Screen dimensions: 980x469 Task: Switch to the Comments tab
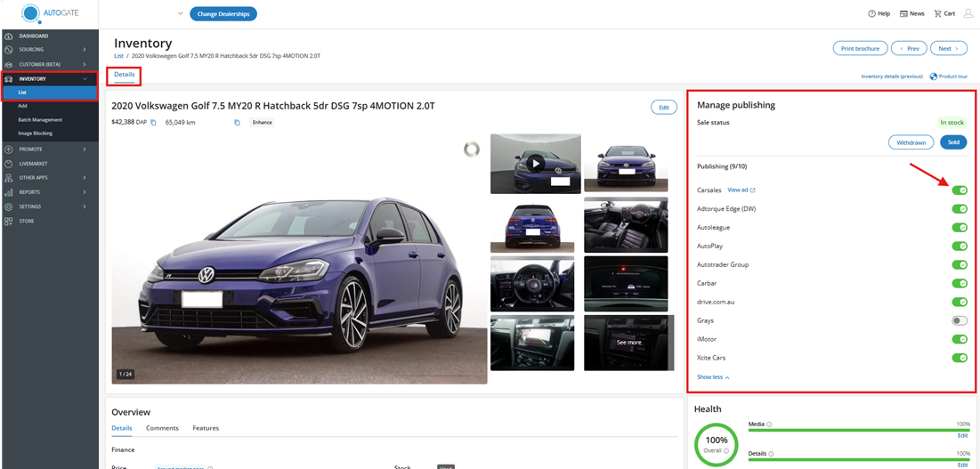click(162, 428)
